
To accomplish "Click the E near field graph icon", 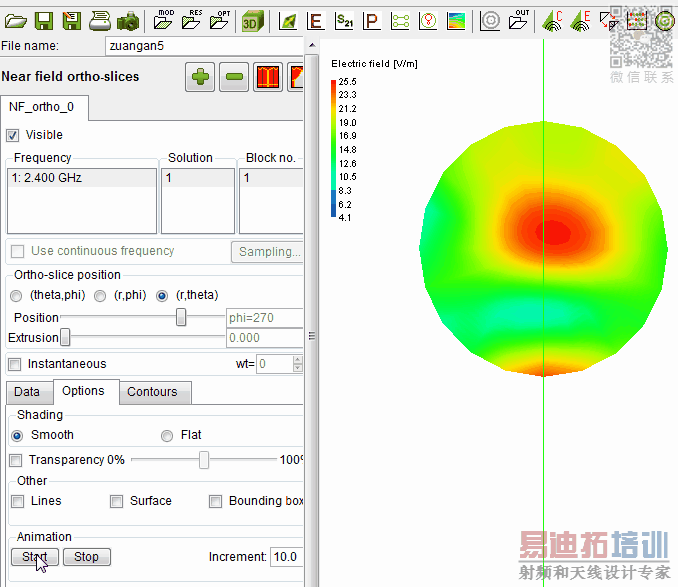I will pos(316,21).
